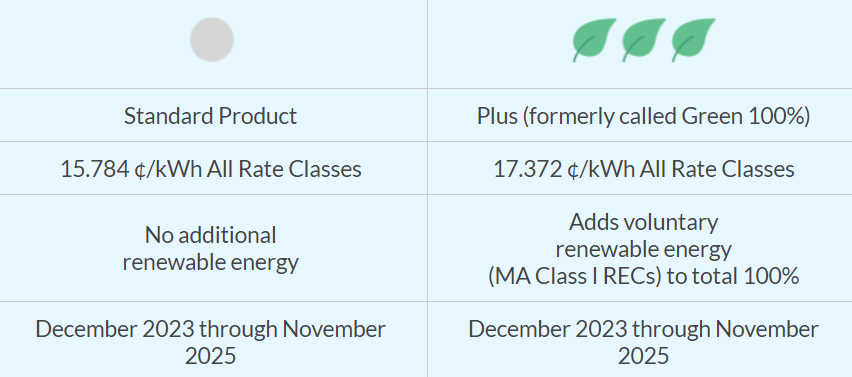Click 'All Rate Classes' in Plus rate row
This screenshot has height=377, width=852.
point(717,169)
